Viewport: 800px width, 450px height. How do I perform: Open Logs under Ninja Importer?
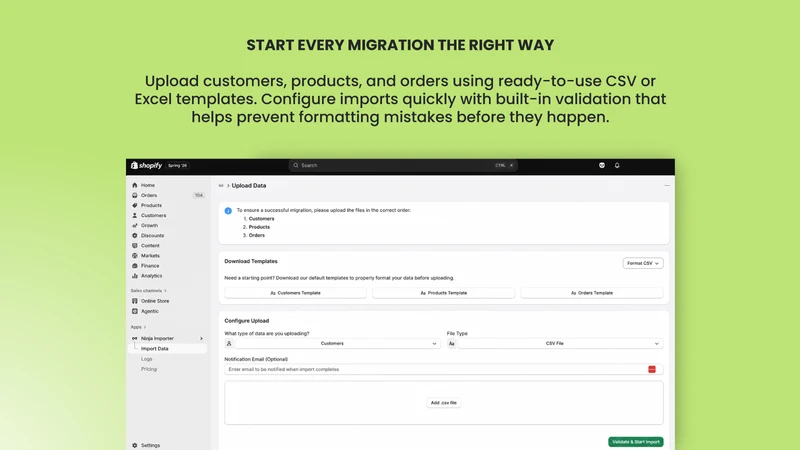pos(146,359)
